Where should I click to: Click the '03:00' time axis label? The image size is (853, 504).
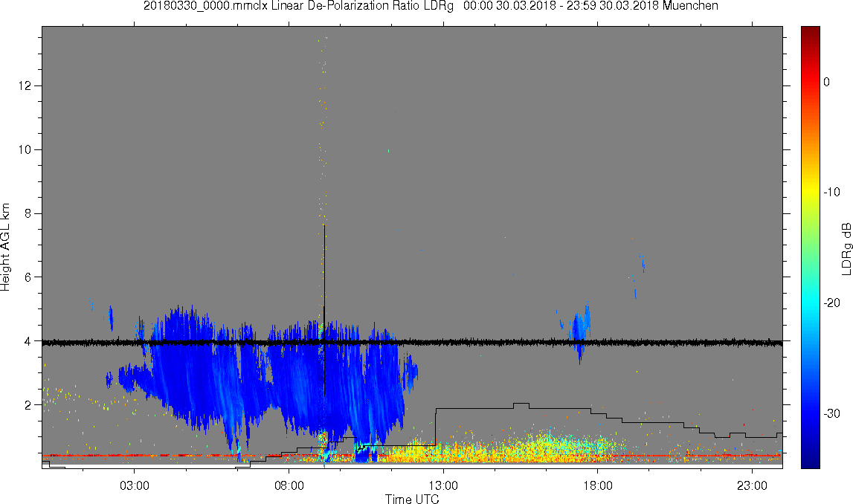tap(135, 485)
